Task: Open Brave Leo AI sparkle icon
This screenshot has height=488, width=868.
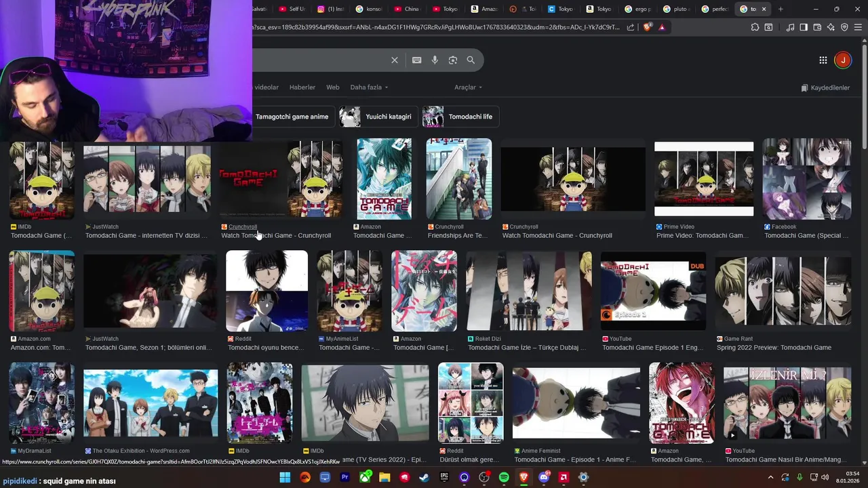Action: point(831,27)
